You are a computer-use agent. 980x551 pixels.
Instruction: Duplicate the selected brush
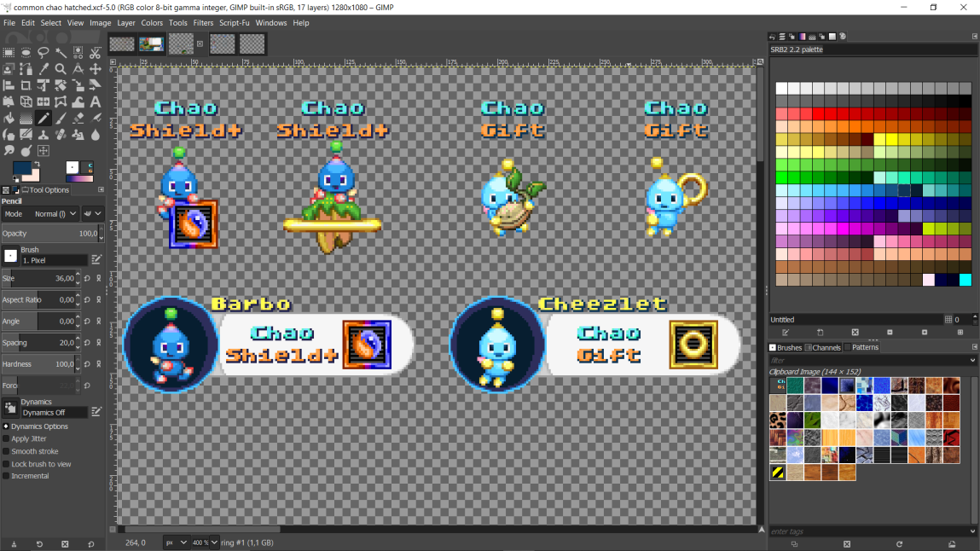[794, 544]
